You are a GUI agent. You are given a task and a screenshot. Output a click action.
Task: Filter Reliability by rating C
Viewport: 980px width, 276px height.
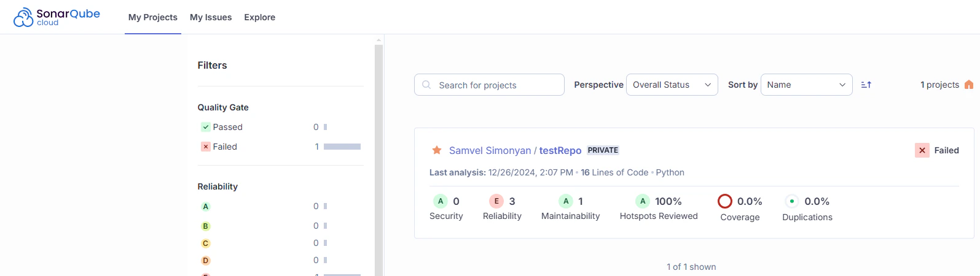point(206,243)
